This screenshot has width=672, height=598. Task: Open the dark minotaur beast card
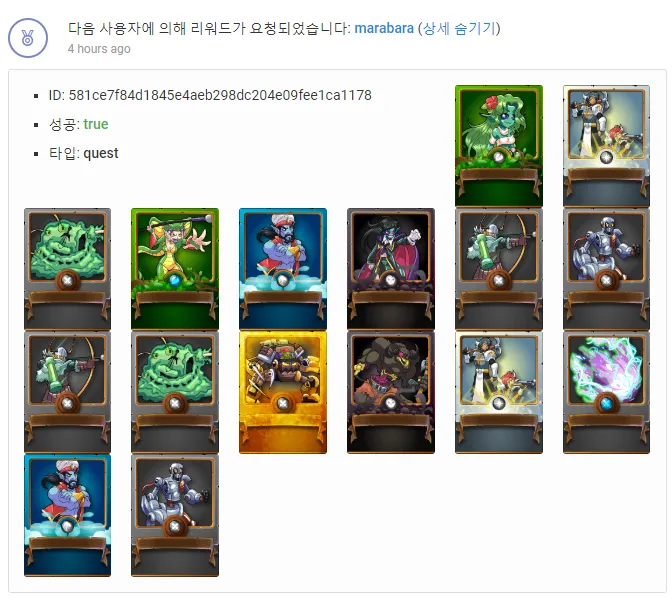(x=391, y=392)
